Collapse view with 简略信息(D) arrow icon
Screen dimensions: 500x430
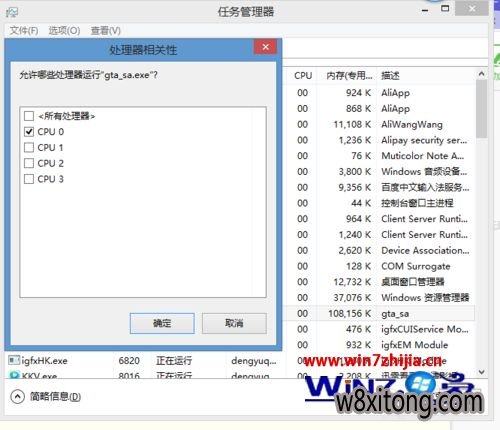pyautogui.click(x=17, y=397)
